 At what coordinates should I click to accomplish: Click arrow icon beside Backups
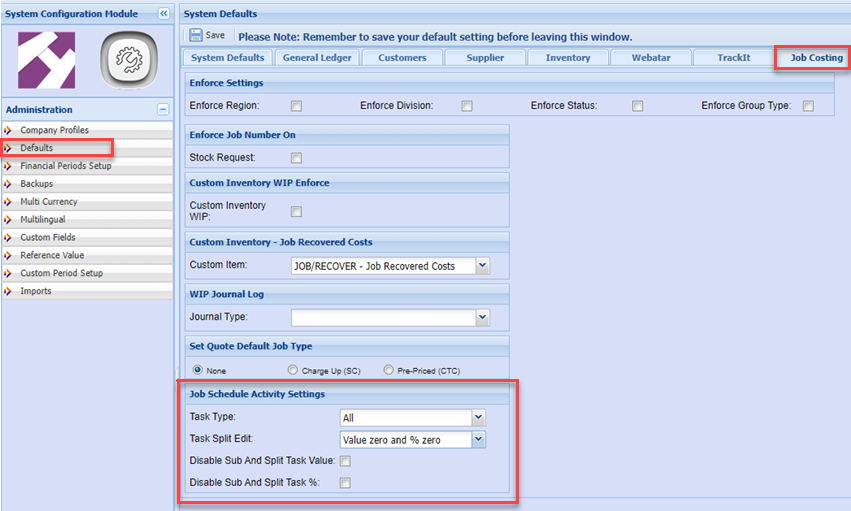click(8, 184)
